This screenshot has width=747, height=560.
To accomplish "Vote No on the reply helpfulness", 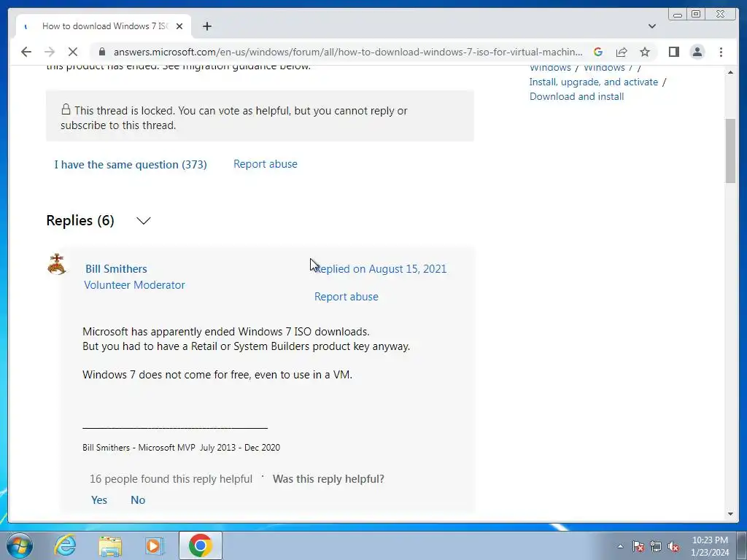I will (x=138, y=499).
